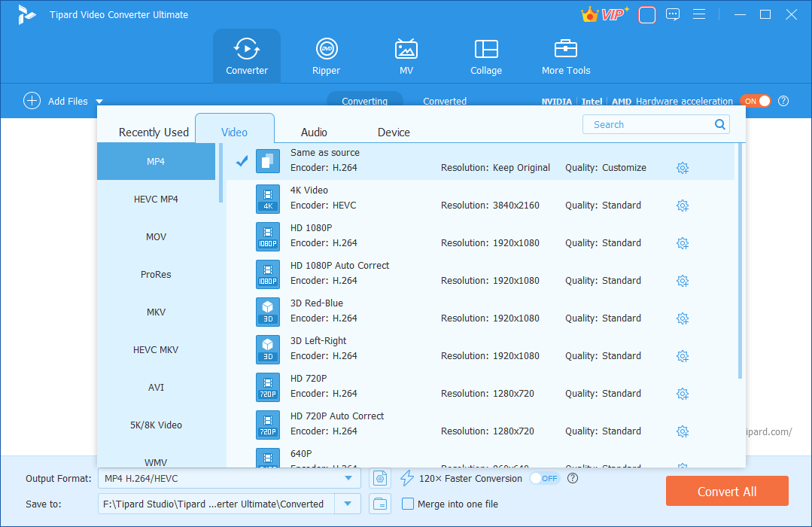Click the search magnifier icon
This screenshot has height=527, width=812.
point(720,124)
